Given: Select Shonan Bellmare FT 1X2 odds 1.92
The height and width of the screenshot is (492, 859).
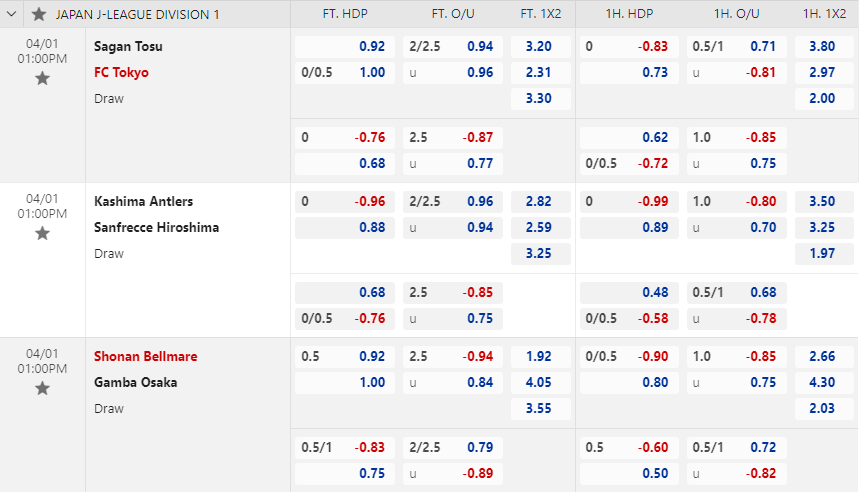Looking at the screenshot, I should (x=540, y=357).
